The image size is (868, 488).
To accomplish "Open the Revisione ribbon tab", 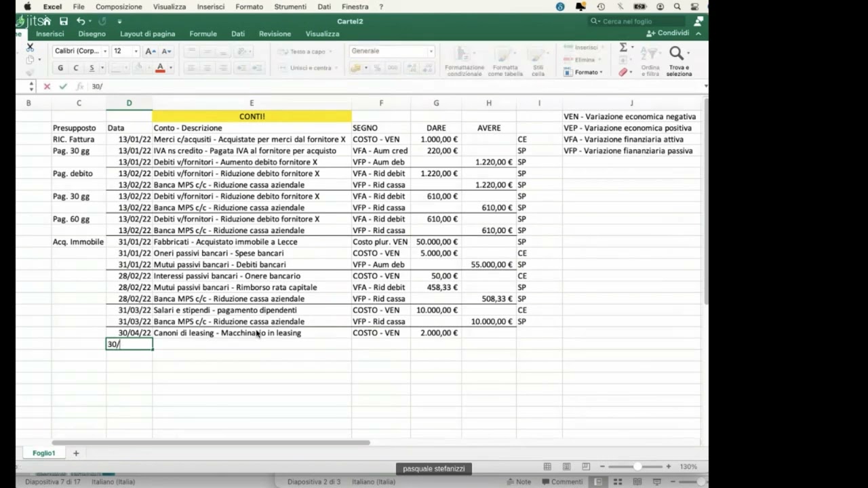I will 275,34.
